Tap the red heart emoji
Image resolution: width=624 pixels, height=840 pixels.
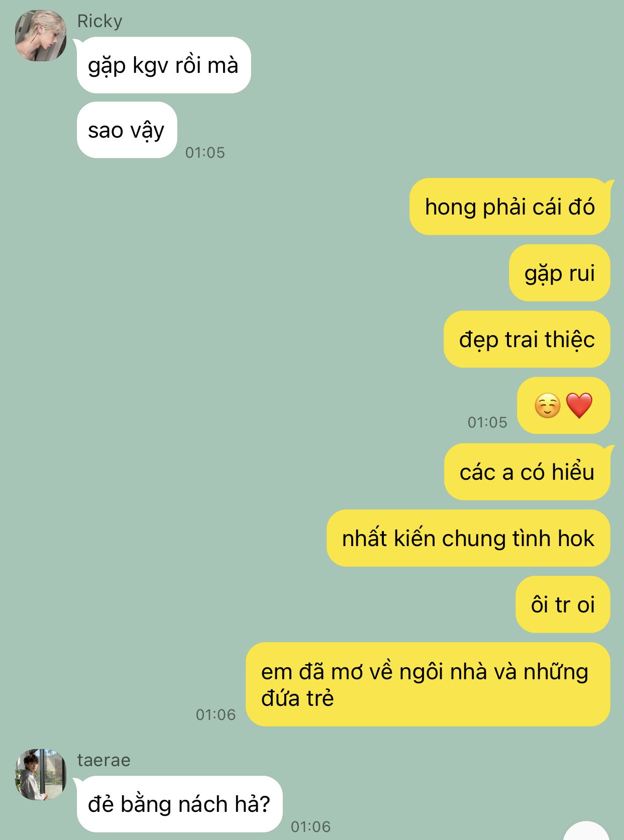pyautogui.click(x=579, y=405)
